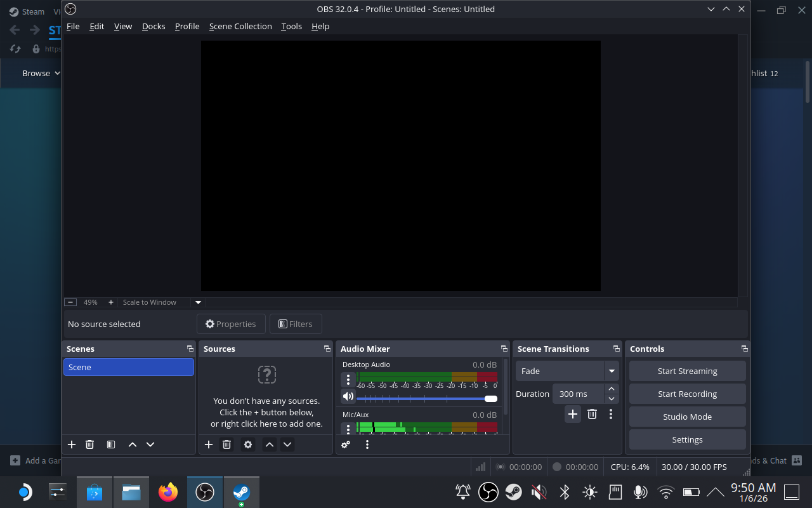Open the Fade transition dropdown
812x508 pixels.
612,371
